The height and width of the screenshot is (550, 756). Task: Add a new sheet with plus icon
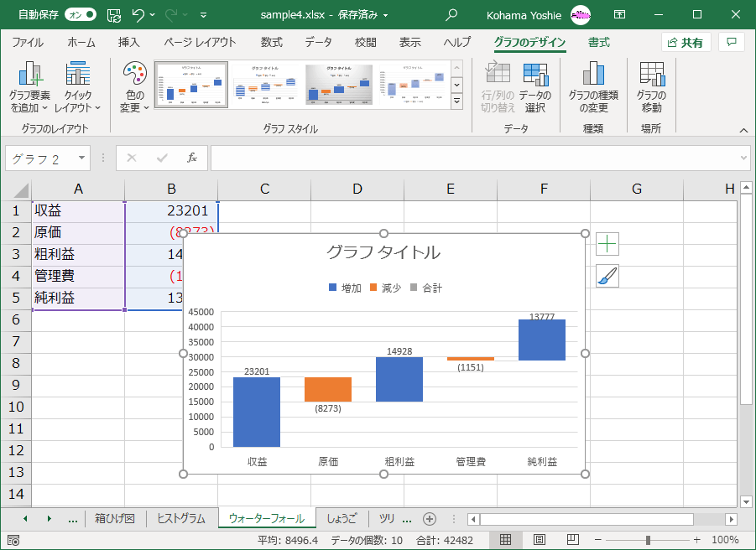click(430, 519)
